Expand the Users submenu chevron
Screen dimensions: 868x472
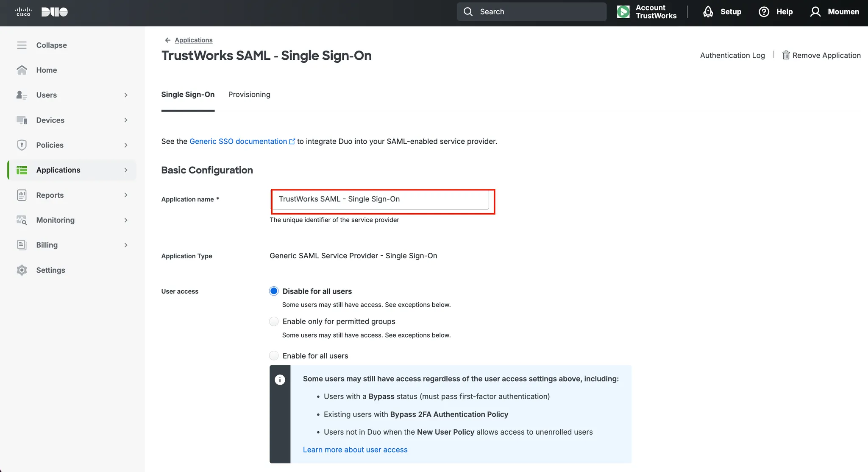pyautogui.click(x=126, y=95)
